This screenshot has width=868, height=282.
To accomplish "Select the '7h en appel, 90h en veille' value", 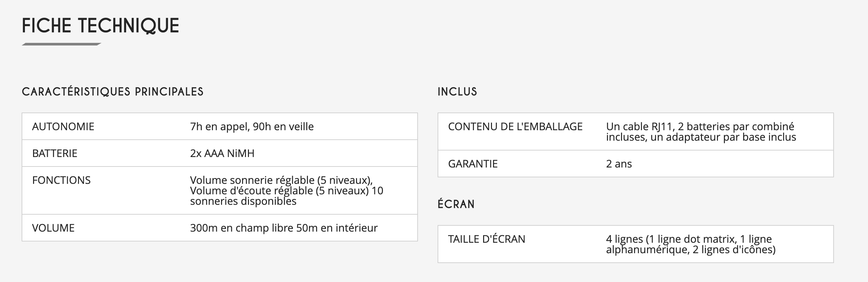I will pos(252,127).
